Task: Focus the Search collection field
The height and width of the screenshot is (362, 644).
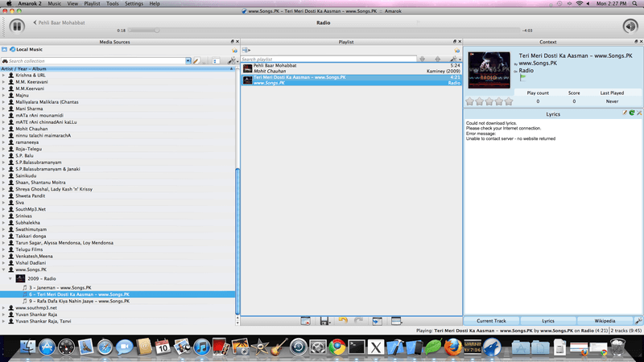Action: 97,61
